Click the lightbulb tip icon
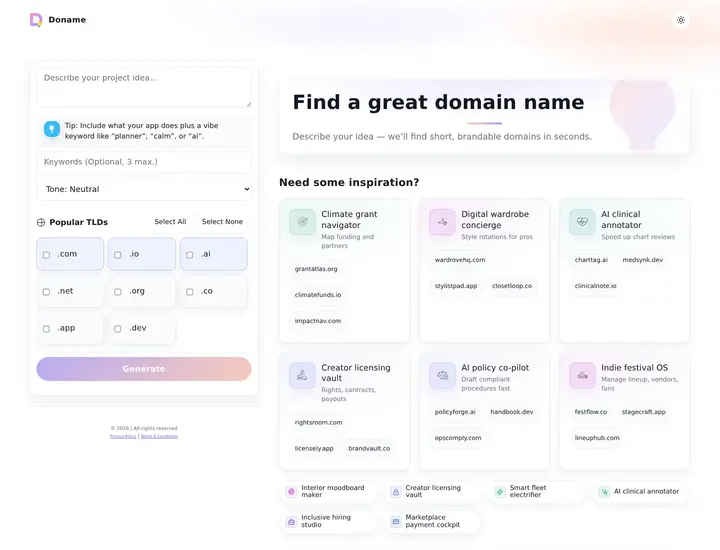720x550 pixels. (x=52, y=129)
